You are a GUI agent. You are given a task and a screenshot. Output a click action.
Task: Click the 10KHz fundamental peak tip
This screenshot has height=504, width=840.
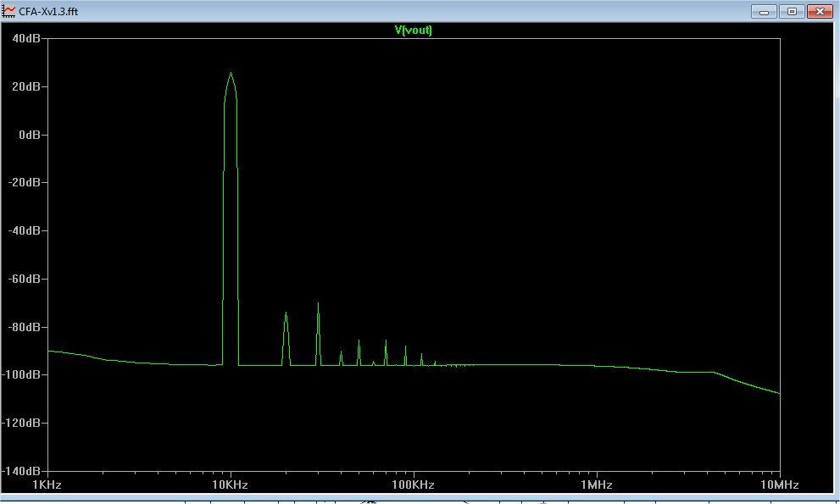click(x=231, y=74)
